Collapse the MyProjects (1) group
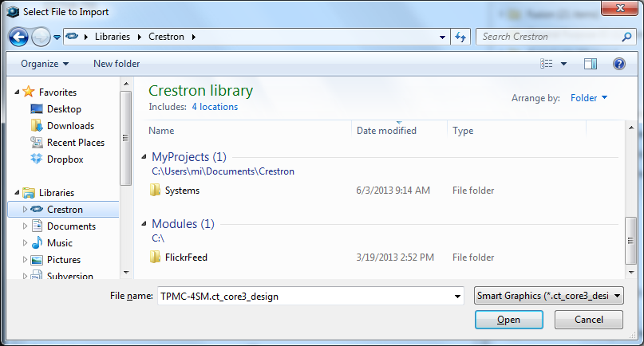The height and width of the screenshot is (346, 644). coord(144,157)
